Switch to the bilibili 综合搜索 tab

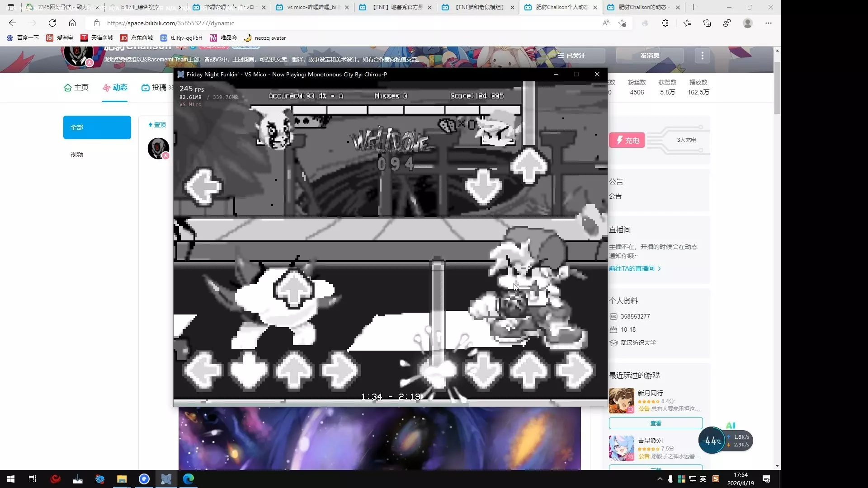point(146,7)
